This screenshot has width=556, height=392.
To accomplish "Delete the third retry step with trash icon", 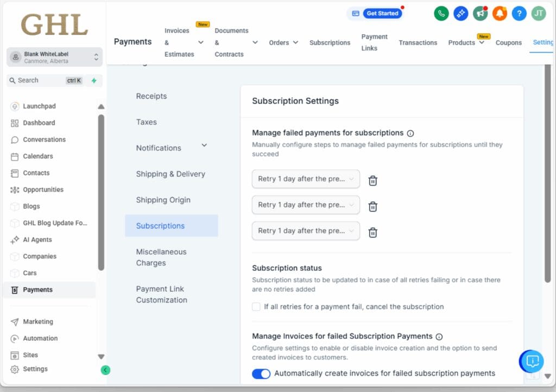I will (x=373, y=232).
